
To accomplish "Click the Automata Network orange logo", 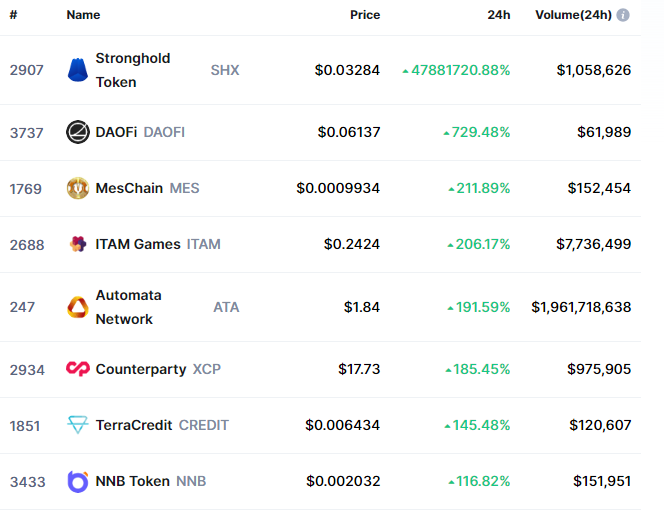I will [78, 307].
